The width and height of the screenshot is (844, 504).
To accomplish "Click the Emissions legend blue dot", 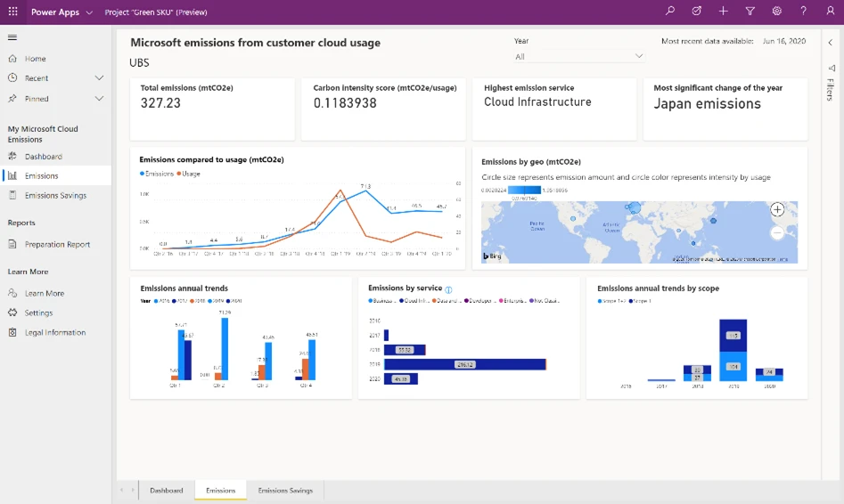I will coord(142,174).
